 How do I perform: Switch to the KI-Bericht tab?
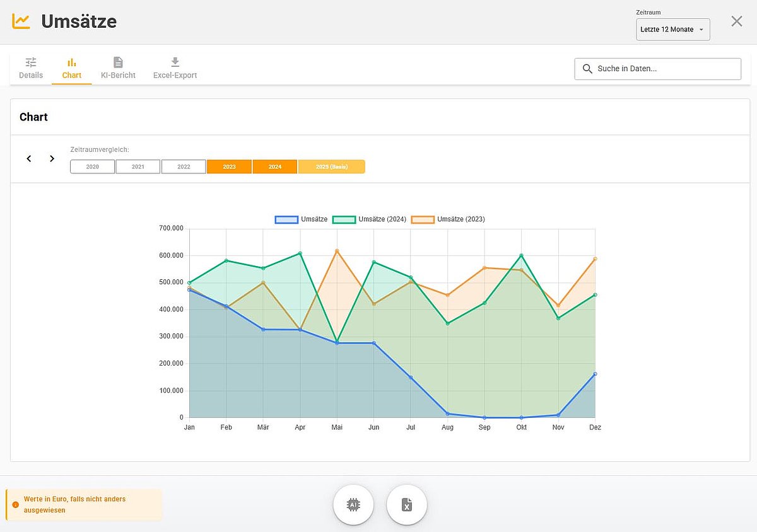[118, 68]
